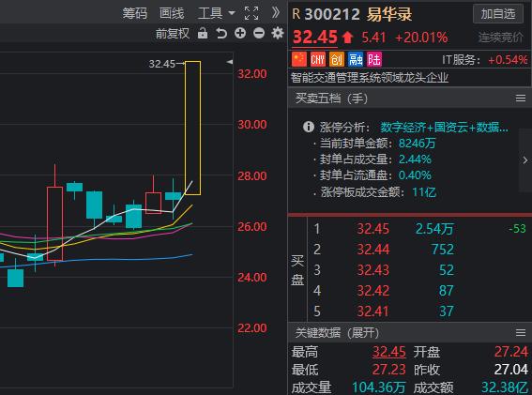The width and height of the screenshot is (532, 395).
Task: Click the 当前封单金额 value 8246万
Action: click(417, 144)
